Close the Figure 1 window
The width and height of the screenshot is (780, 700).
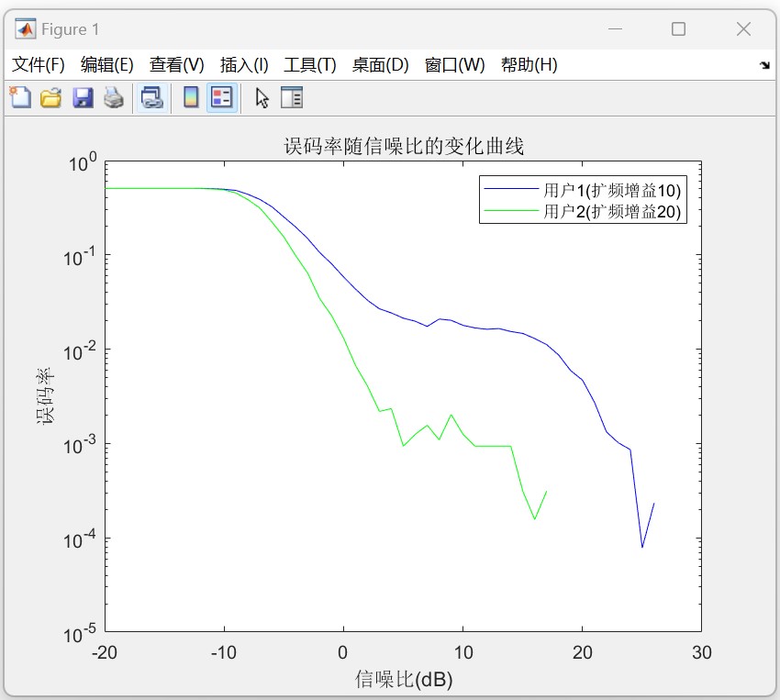pos(743,28)
